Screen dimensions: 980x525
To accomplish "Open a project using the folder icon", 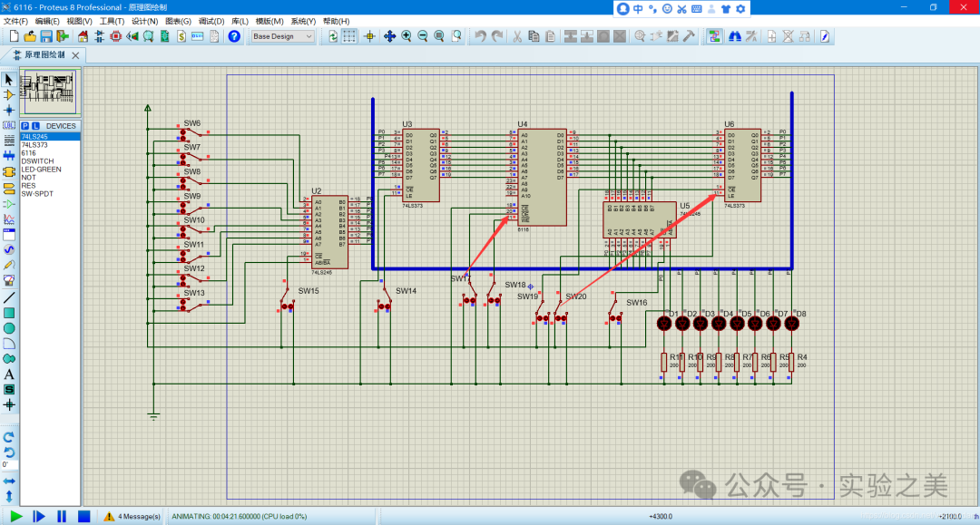I will (x=30, y=37).
